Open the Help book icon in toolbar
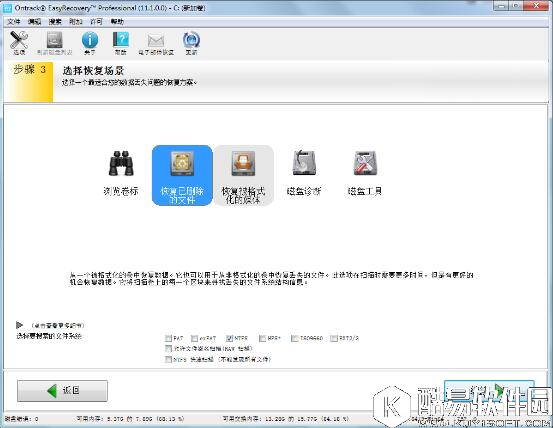The height and width of the screenshot is (428, 553). pos(121,43)
